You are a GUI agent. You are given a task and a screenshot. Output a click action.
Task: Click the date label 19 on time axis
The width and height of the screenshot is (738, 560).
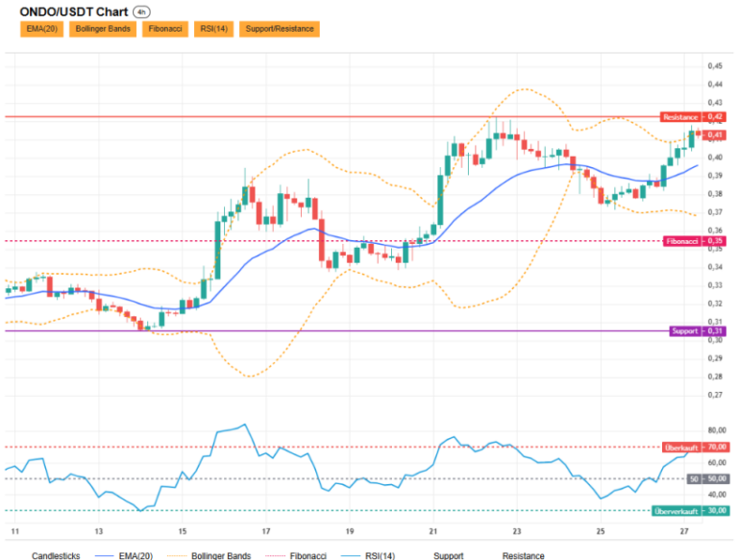pyautogui.click(x=350, y=531)
